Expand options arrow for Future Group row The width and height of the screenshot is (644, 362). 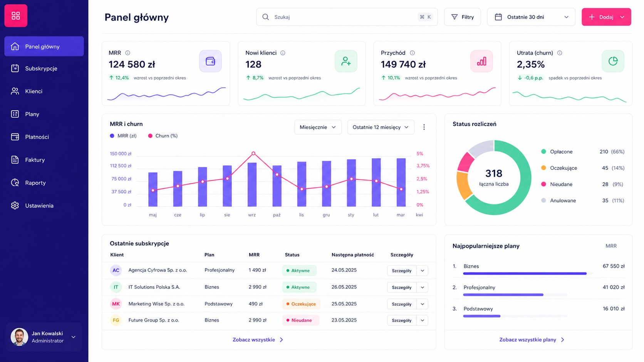coord(423,320)
